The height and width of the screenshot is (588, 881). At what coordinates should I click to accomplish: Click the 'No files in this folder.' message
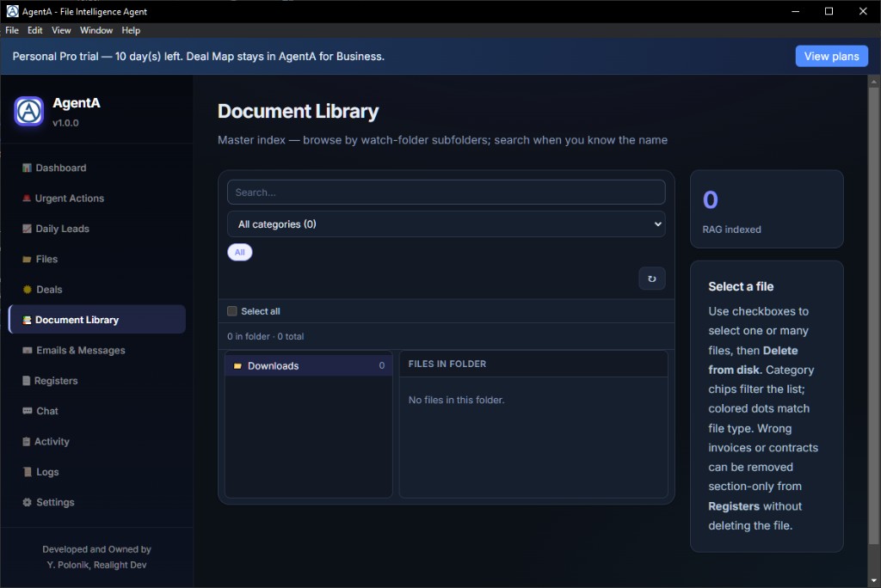[456, 400]
